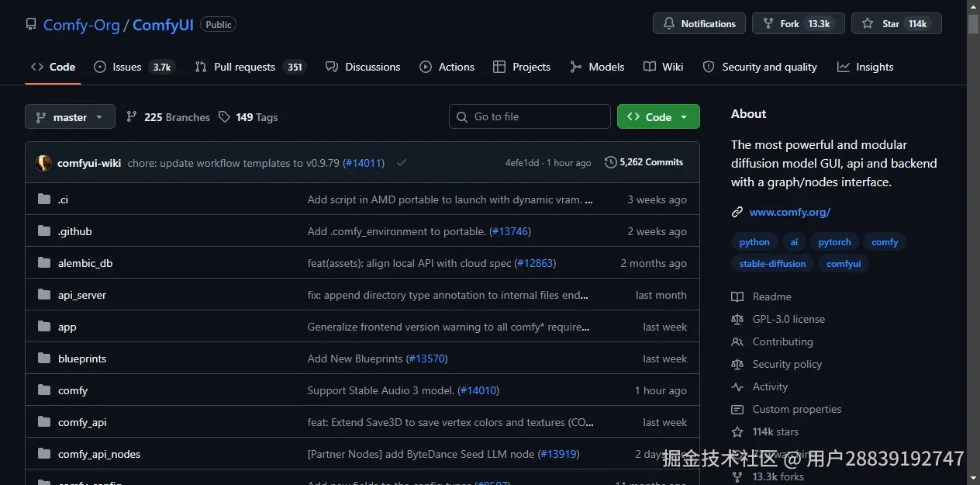
Task: Click the folder icon for comfy_api_nodes
Action: [x=44, y=454]
